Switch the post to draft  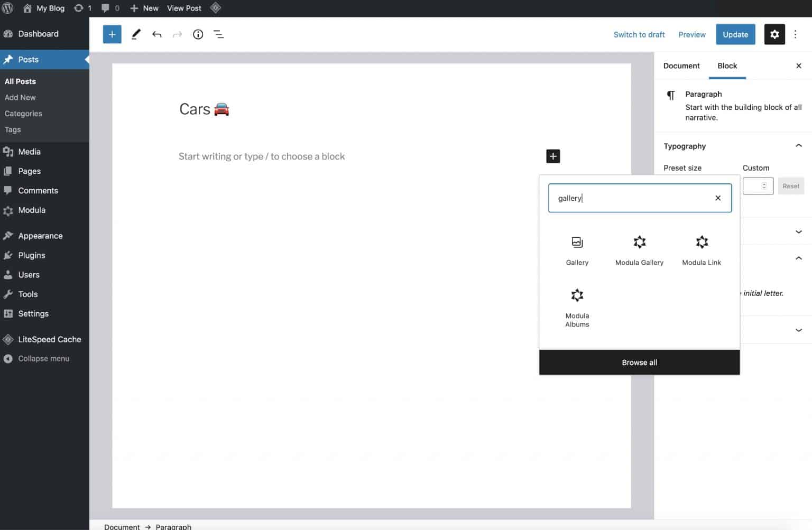tap(639, 34)
